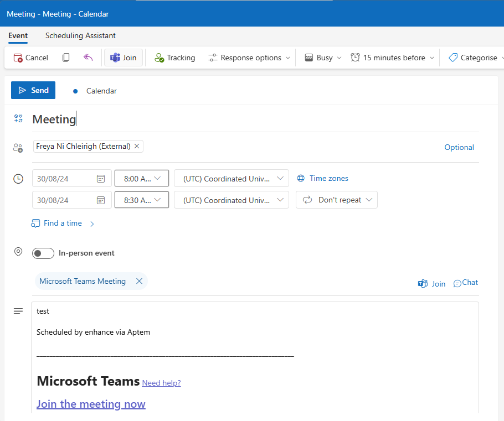Viewport: 504px width, 421px height.
Task: Click the 'test' text in the message body
Action: tap(43, 311)
